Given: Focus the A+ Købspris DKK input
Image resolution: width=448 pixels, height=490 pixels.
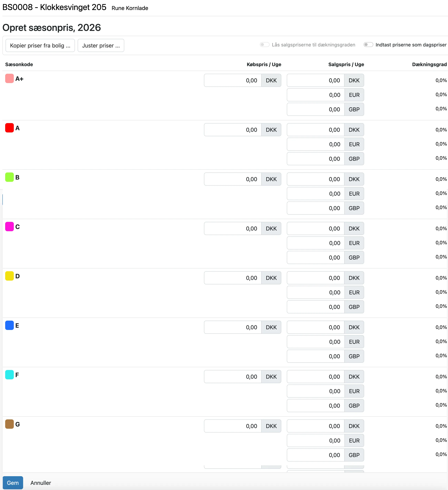Looking at the screenshot, I should 232,80.
